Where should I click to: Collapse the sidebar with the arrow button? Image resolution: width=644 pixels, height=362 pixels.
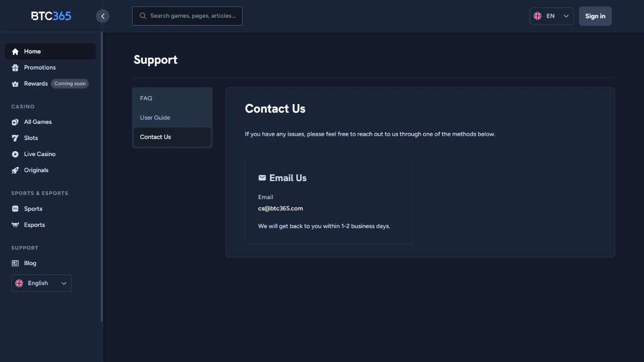tap(103, 16)
